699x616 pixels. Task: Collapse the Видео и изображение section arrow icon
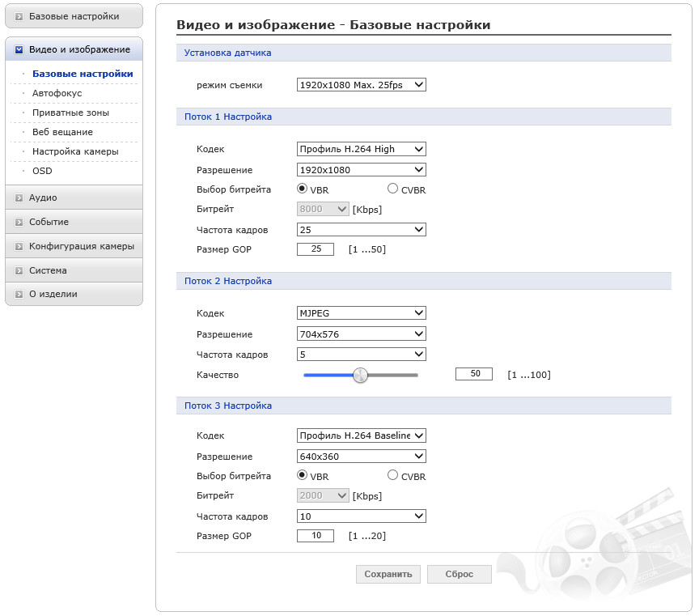[19, 50]
